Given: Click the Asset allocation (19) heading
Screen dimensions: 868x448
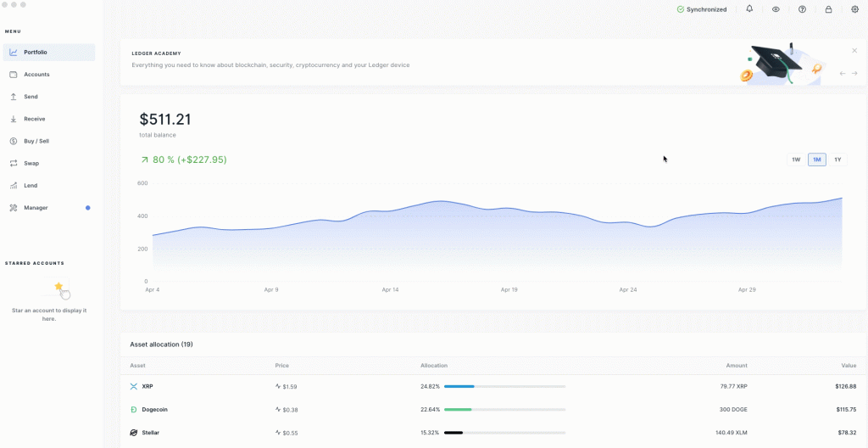Looking at the screenshot, I should coord(161,344).
